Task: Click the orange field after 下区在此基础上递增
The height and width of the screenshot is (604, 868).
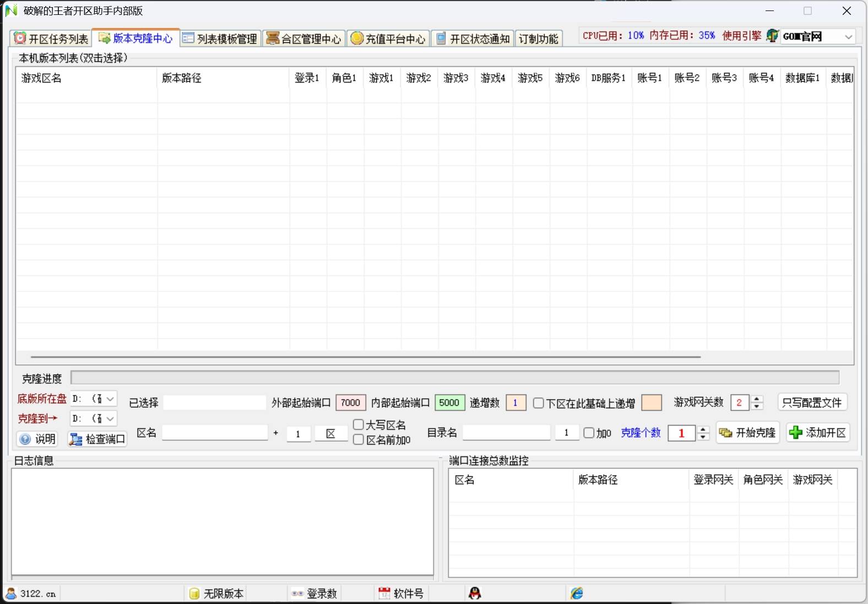Action: tap(652, 402)
